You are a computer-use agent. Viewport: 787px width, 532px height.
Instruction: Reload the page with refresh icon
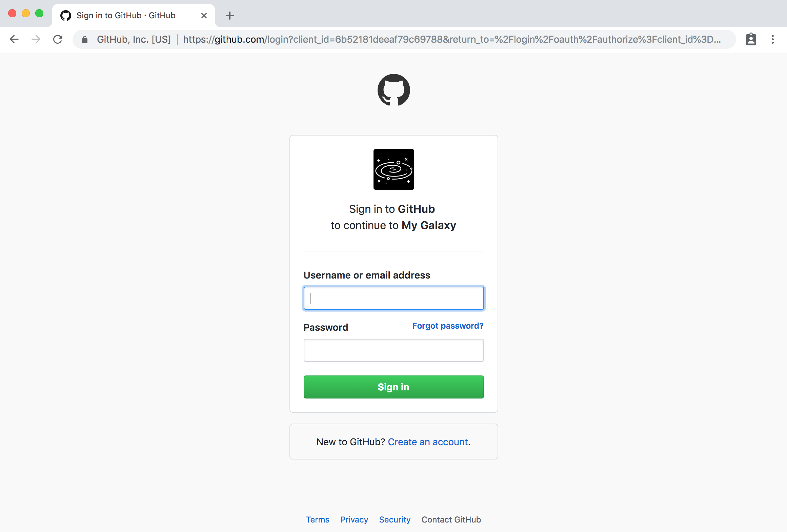58,39
